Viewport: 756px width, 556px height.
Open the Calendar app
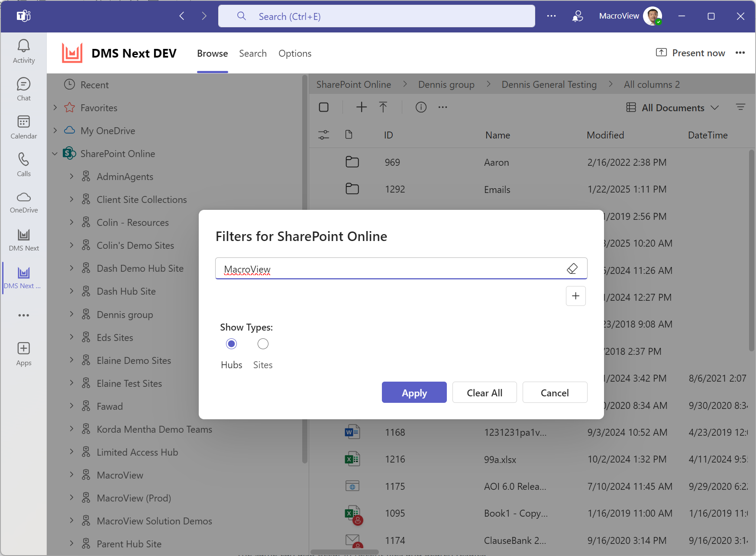tap(24, 127)
